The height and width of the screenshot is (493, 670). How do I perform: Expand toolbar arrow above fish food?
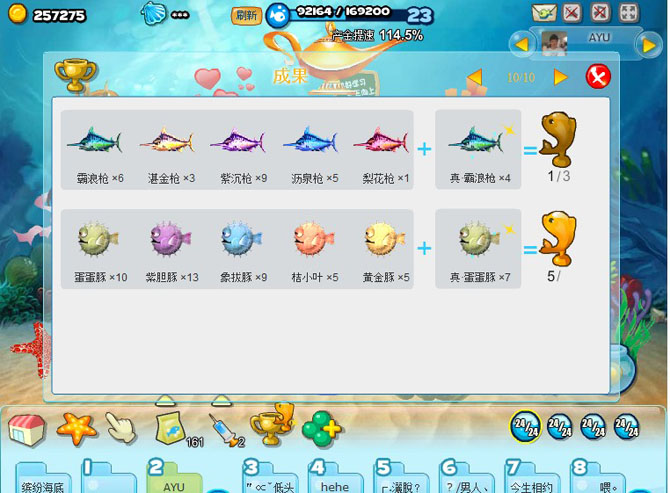pos(165,400)
